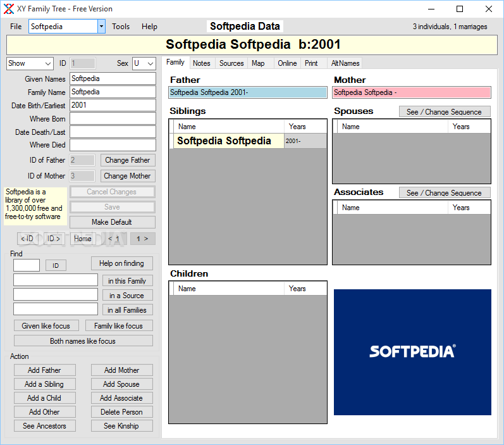Open the Show dropdown
Image resolution: width=504 pixels, height=445 pixels.
coord(30,63)
